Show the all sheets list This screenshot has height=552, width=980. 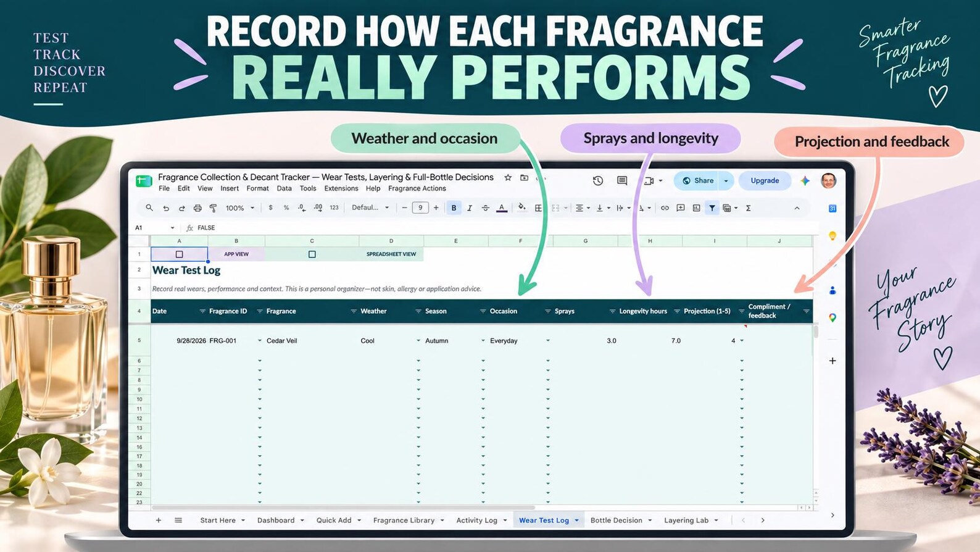coord(178,521)
